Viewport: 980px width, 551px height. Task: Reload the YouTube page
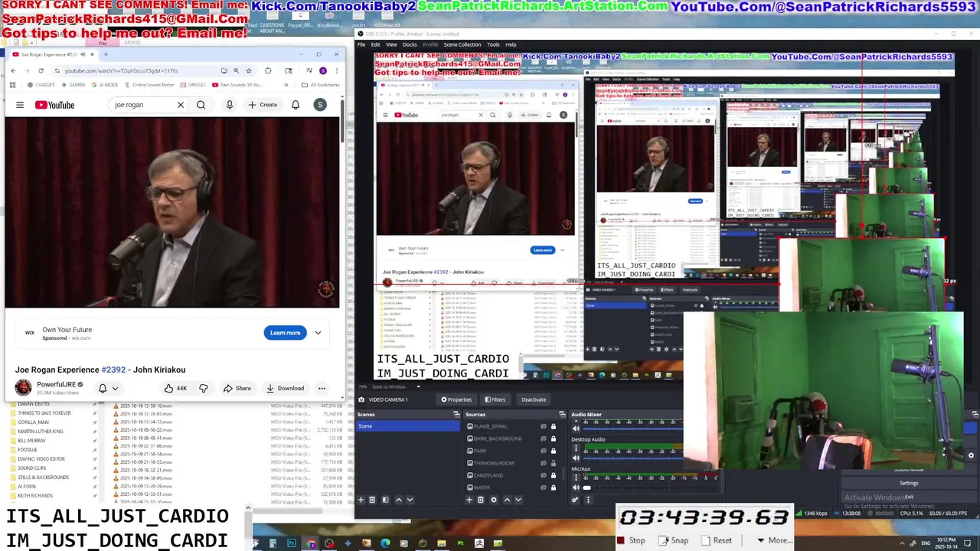point(41,70)
